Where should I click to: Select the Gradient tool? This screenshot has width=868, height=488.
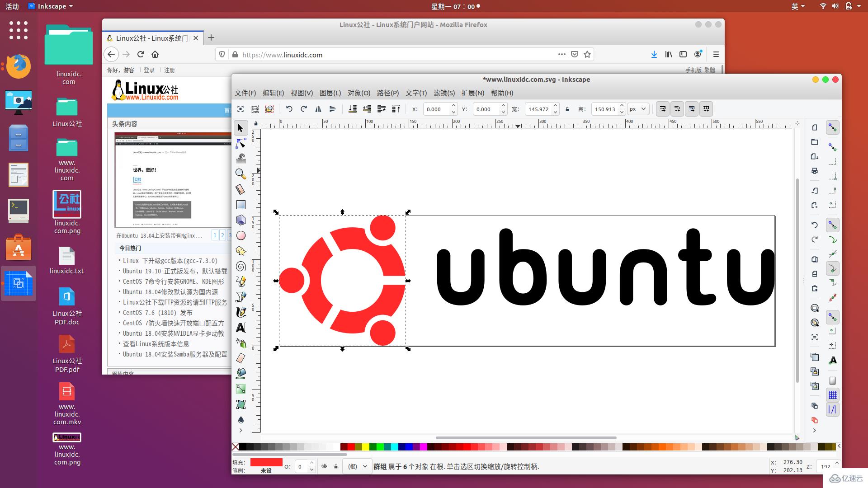pyautogui.click(x=241, y=389)
